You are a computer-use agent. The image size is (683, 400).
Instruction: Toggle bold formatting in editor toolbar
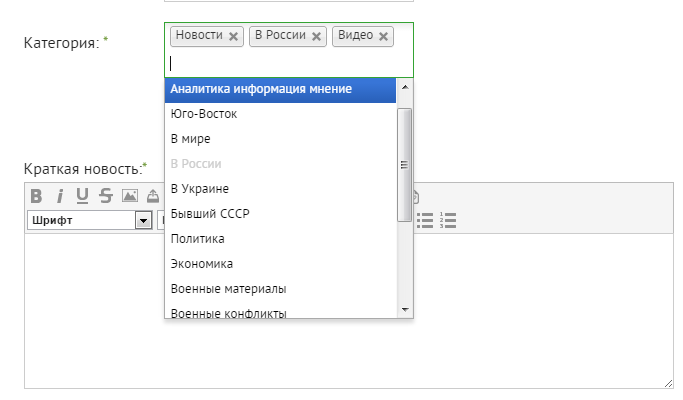click(36, 196)
